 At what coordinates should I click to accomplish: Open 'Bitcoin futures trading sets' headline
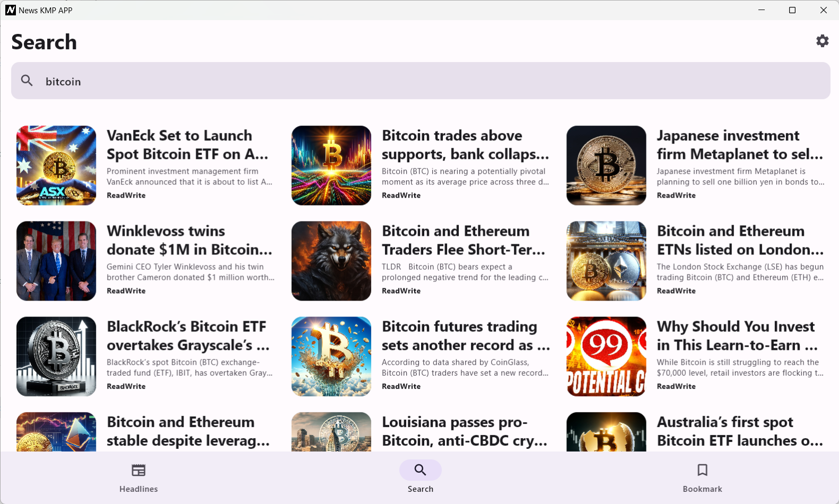pos(466,335)
